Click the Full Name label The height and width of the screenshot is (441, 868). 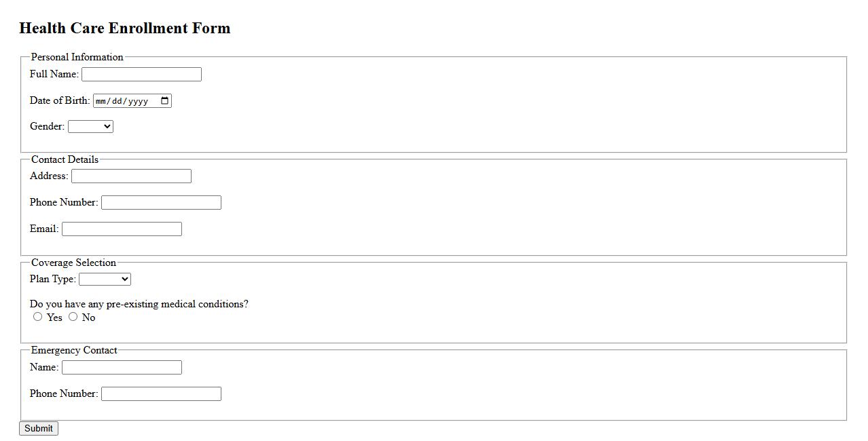pos(54,74)
